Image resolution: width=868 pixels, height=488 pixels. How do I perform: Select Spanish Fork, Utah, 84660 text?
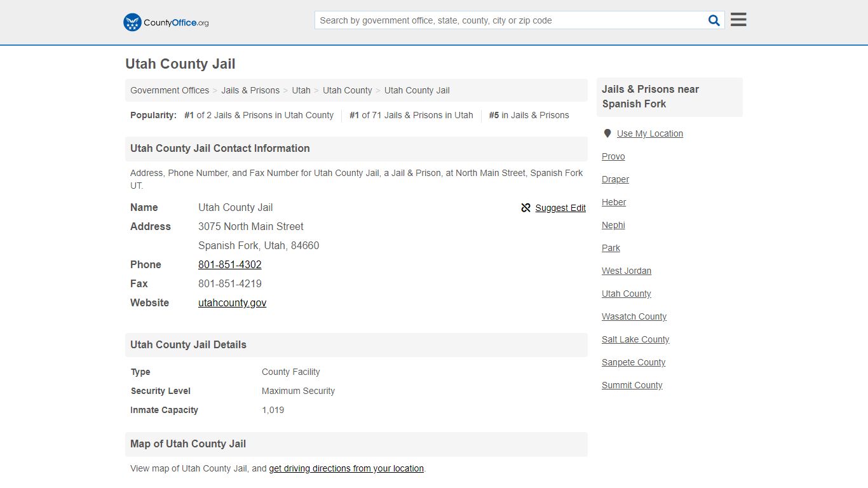(x=259, y=245)
